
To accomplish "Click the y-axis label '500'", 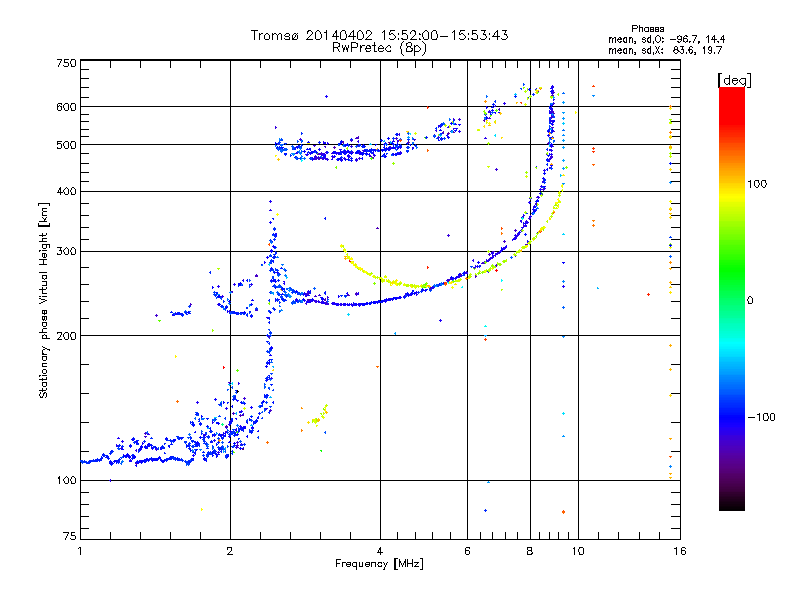I will (x=66, y=145).
